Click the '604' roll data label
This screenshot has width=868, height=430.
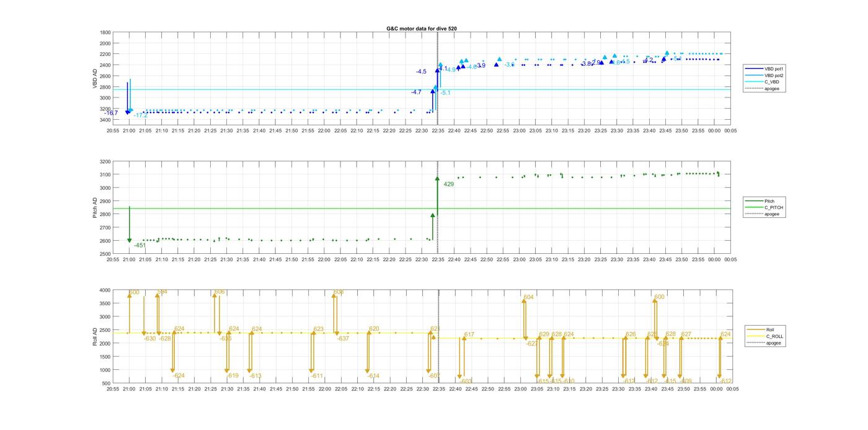(x=528, y=297)
